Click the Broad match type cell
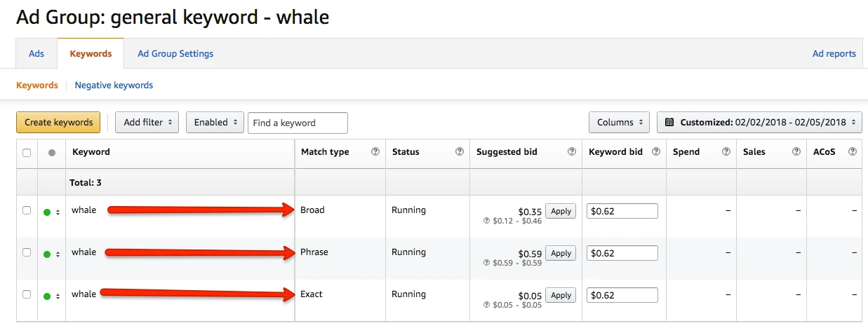 pos(312,210)
